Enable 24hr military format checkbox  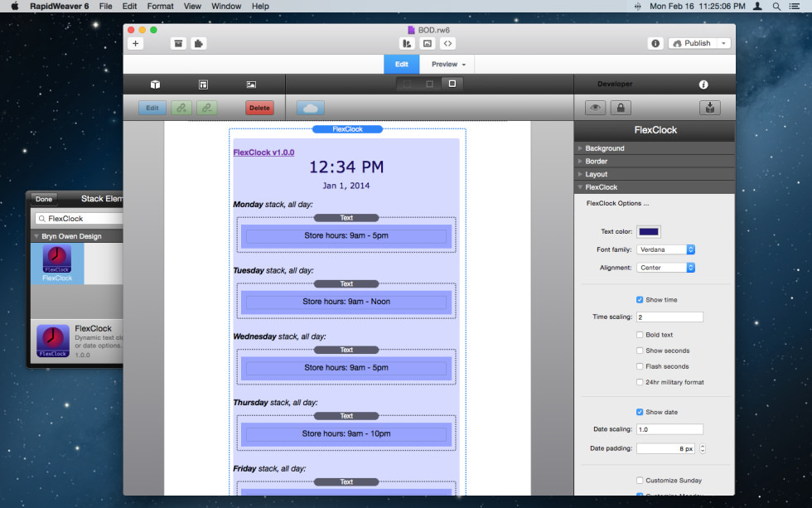(640, 382)
